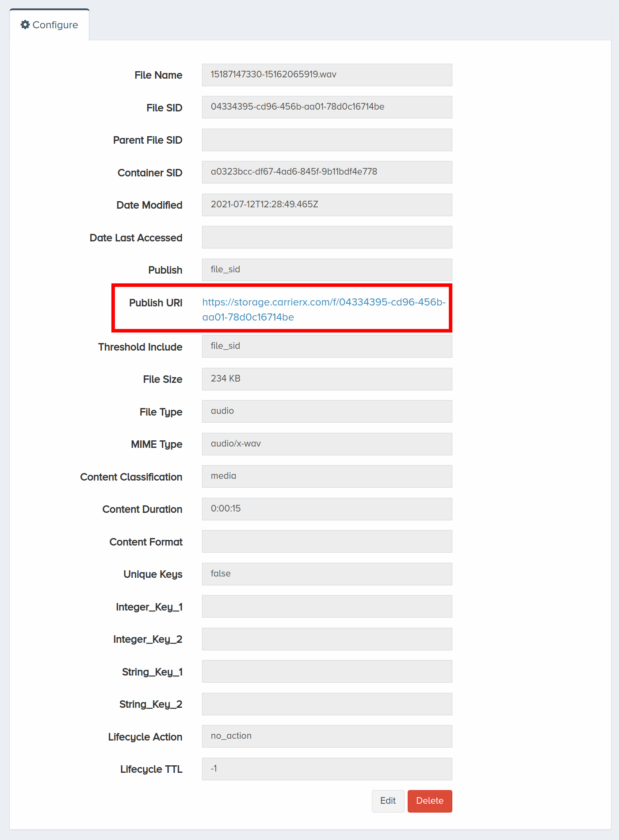Click the Lifecycle Action field
The height and width of the screenshot is (840, 619).
pos(327,736)
